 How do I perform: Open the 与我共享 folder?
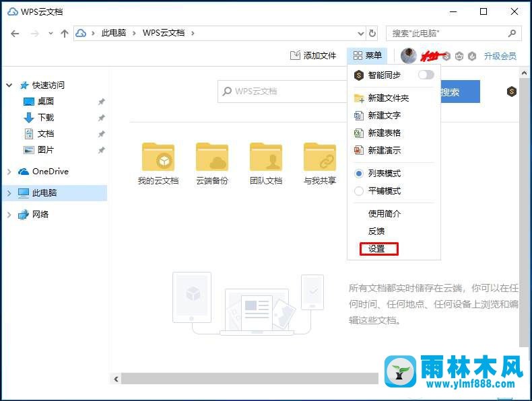click(x=320, y=164)
